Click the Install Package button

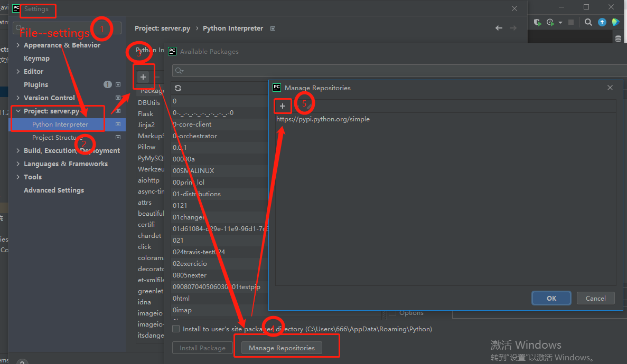(x=202, y=348)
